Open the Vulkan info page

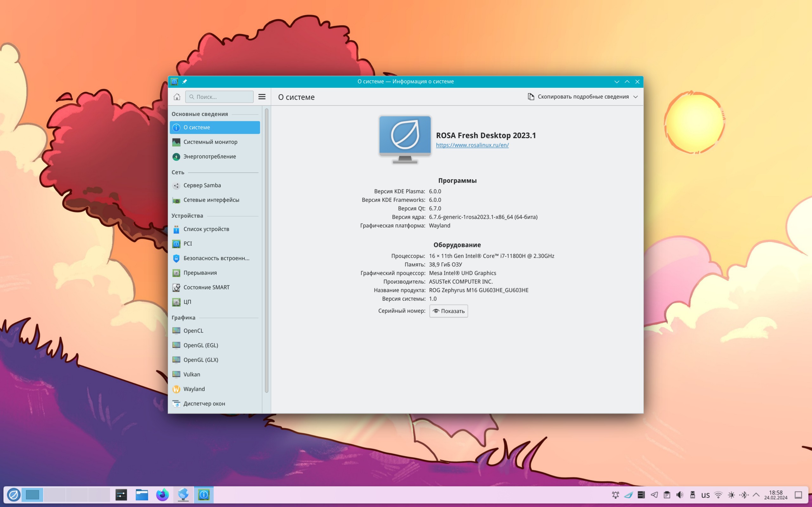pos(192,375)
